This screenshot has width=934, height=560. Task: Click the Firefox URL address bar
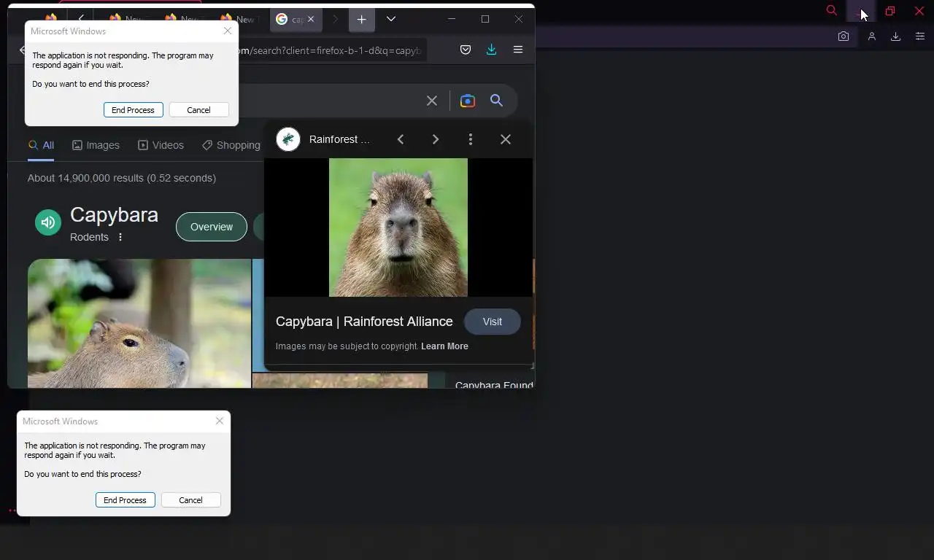pyautogui.click(x=332, y=50)
